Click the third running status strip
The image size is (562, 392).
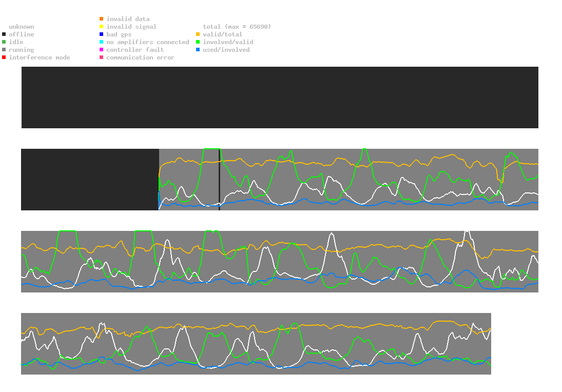pyautogui.click(x=280, y=262)
